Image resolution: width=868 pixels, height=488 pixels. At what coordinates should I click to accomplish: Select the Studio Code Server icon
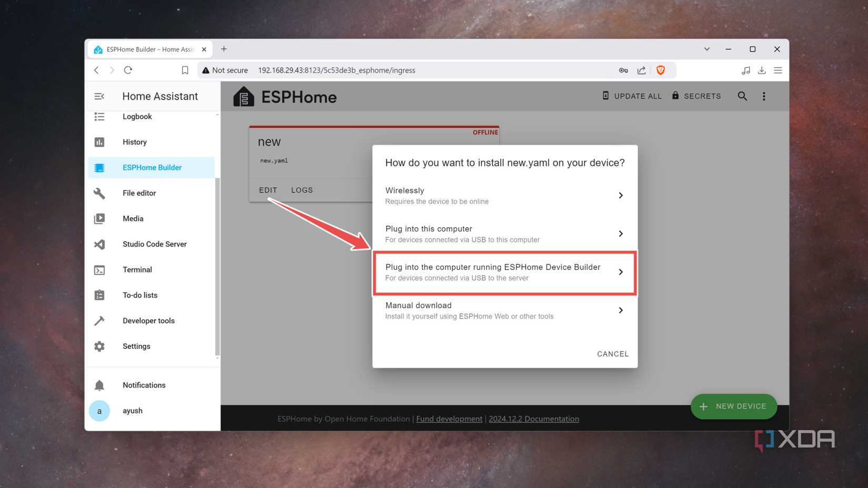coord(99,244)
